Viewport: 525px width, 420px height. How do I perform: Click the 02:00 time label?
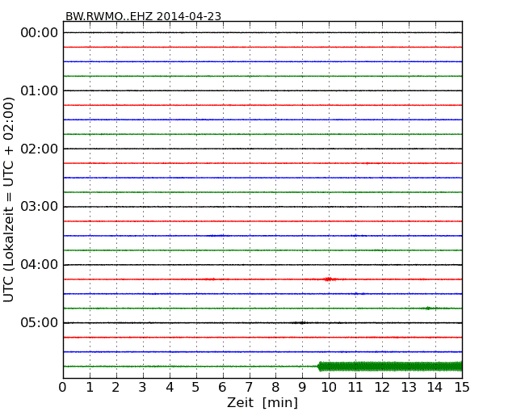[x=40, y=149]
